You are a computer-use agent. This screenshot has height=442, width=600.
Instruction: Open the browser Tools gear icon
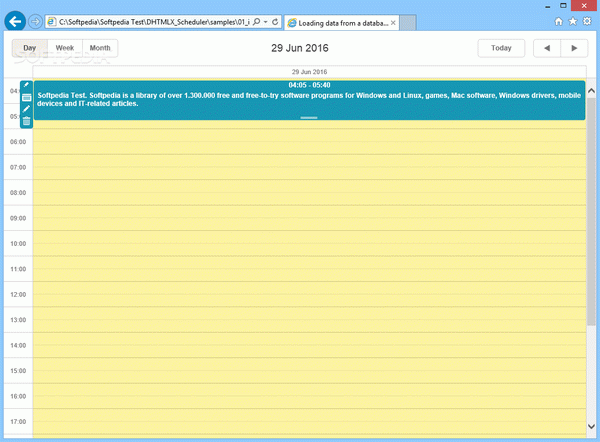point(587,21)
